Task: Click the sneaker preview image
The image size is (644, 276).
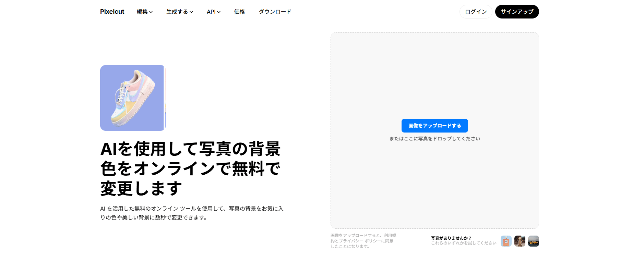Action: [133, 98]
